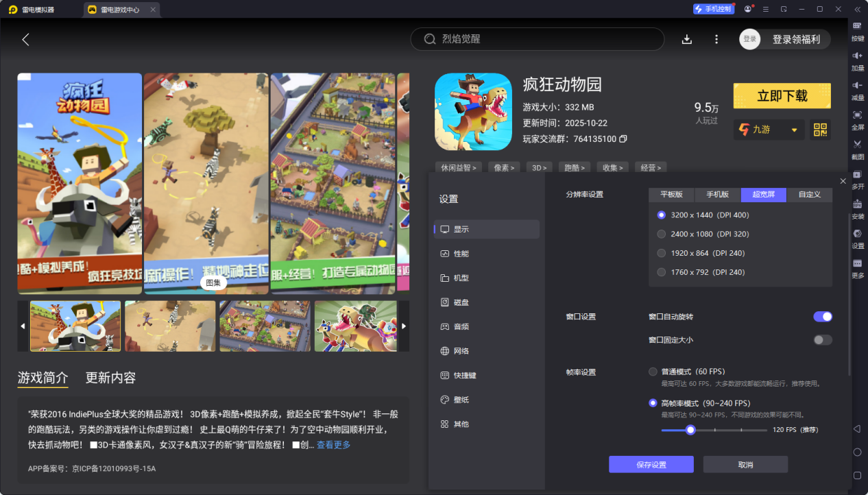This screenshot has height=495, width=868.
Task: Click the FPS slider handle at 120 FPS
Action: (690, 430)
